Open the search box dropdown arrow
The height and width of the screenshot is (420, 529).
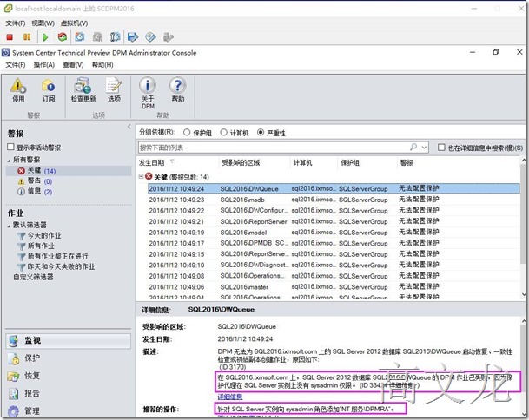[x=424, y=148]
